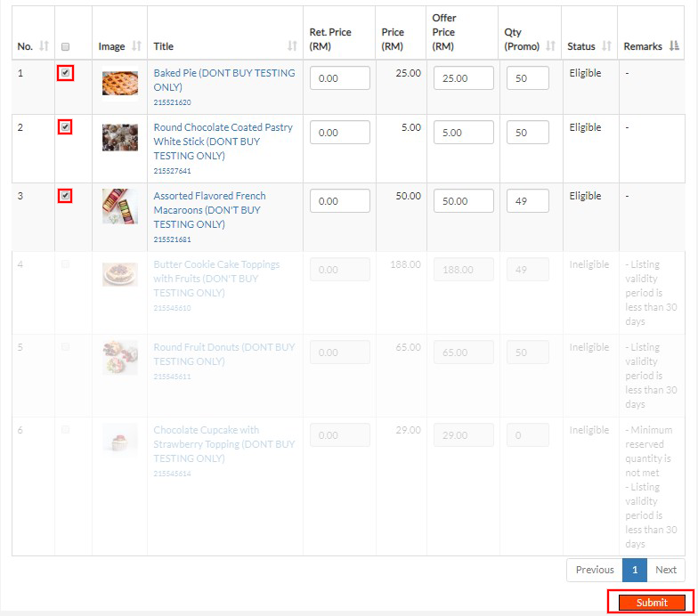
Task: Sort table by Qty (Promo) column
Action: click(x=550, y=46)
